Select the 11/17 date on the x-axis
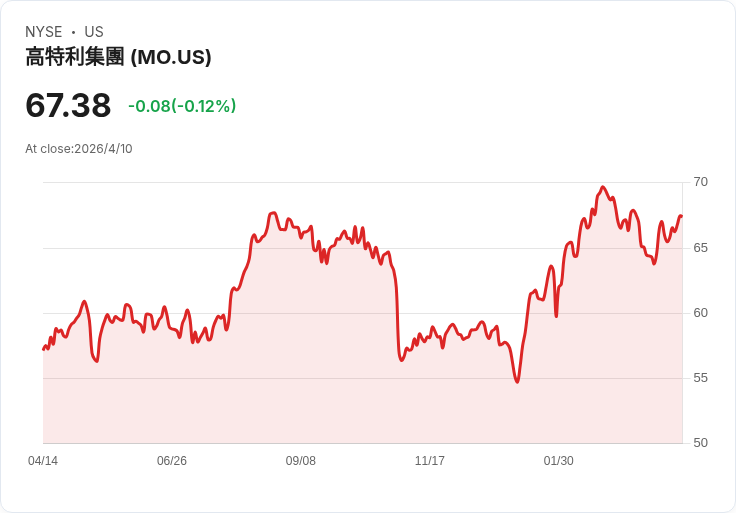The height and width of the screenshot is (513, 736). (430, 461)
